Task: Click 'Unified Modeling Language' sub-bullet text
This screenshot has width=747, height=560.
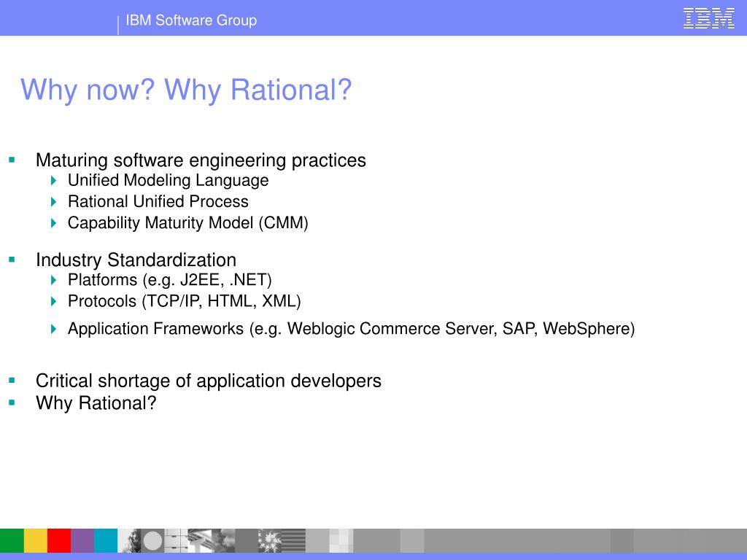Action: coord(169,181)
